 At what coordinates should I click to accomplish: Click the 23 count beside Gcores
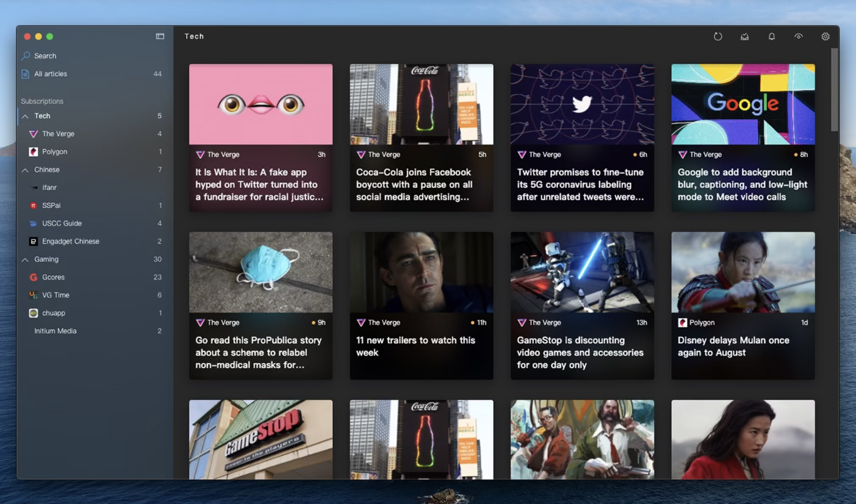pos(157,277)
